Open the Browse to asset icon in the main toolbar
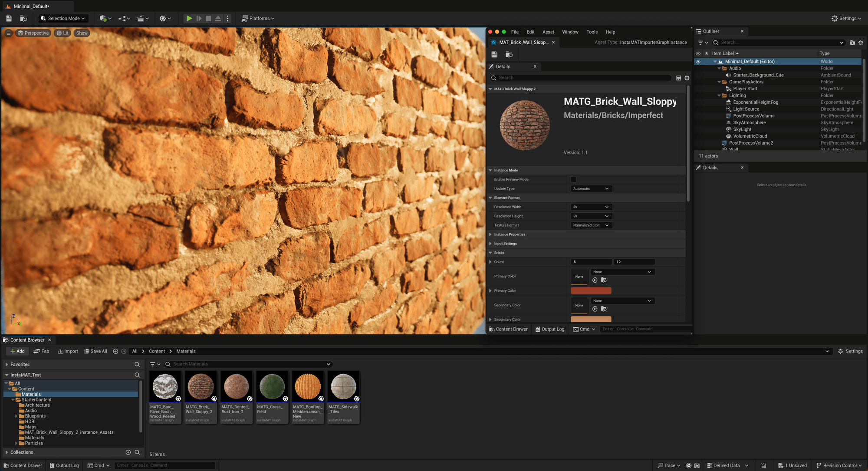868x471 pixels. (24, 18)
